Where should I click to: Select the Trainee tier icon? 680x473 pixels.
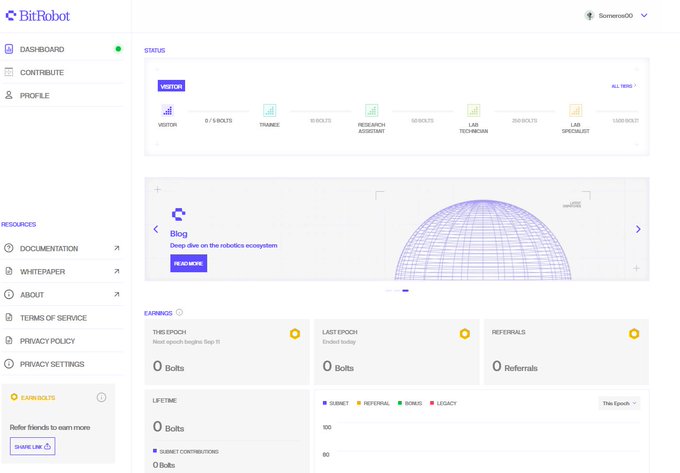(269, 111)
